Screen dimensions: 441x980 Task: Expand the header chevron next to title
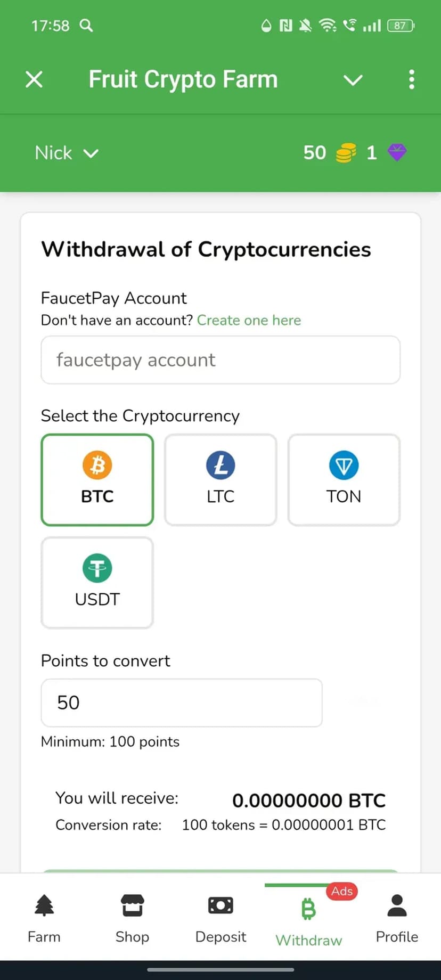(353, 80)
